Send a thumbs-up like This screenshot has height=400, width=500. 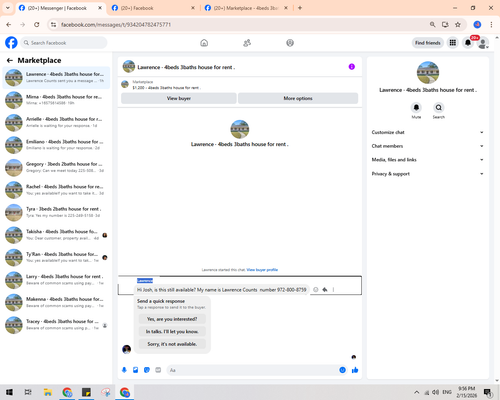(355, 370)
